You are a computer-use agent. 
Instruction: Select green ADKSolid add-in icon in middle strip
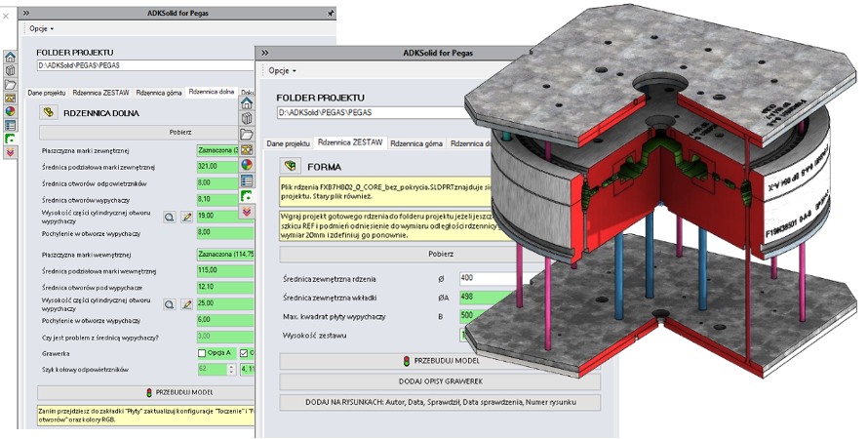[247, 196]
